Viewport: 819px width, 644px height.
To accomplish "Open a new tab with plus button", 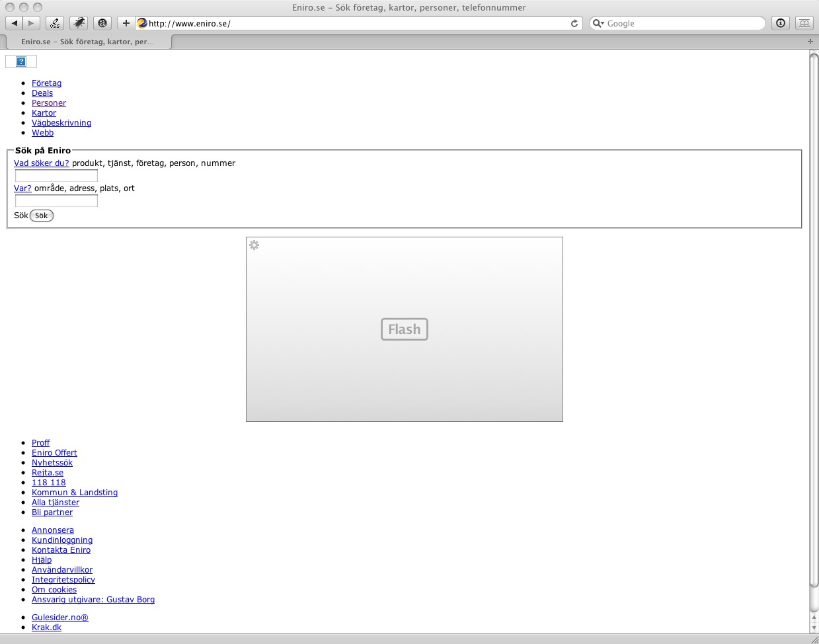I will click(x=810, y=41).
